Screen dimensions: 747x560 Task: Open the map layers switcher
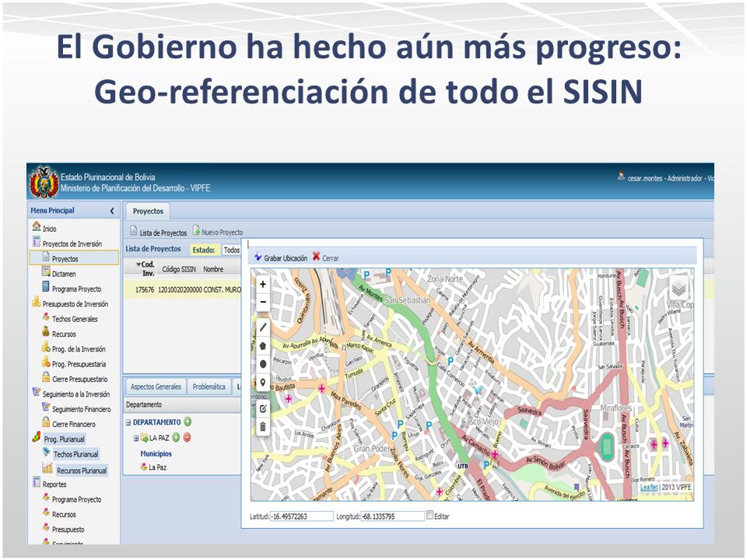click(679, 288)
